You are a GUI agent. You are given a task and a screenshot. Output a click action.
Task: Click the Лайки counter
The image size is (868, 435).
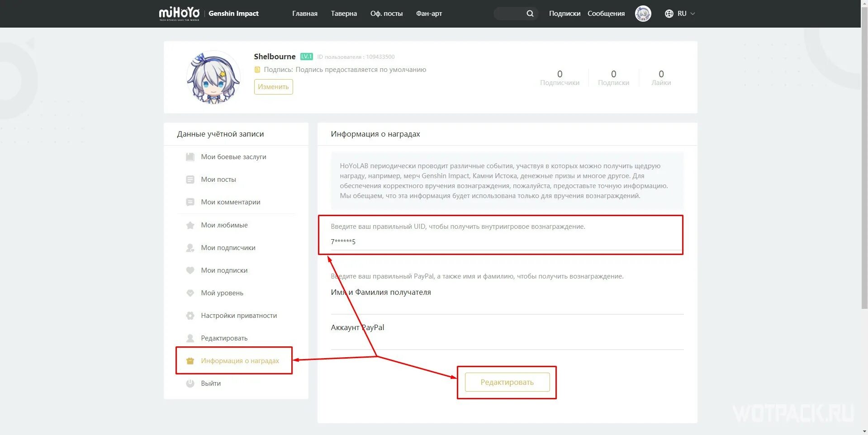661,78
